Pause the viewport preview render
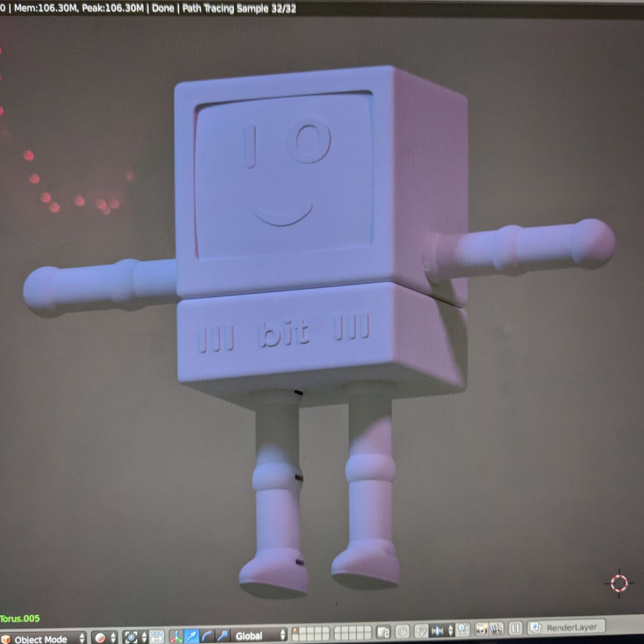The width and height of the screenshot is (644, 644). pos(515,628)
